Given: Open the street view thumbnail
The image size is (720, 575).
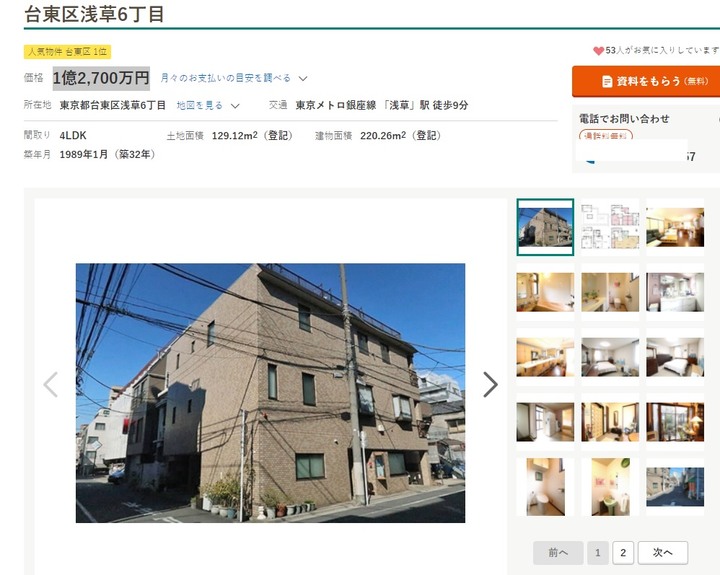Looking at the screenshot, I should (x=675, y=487).
